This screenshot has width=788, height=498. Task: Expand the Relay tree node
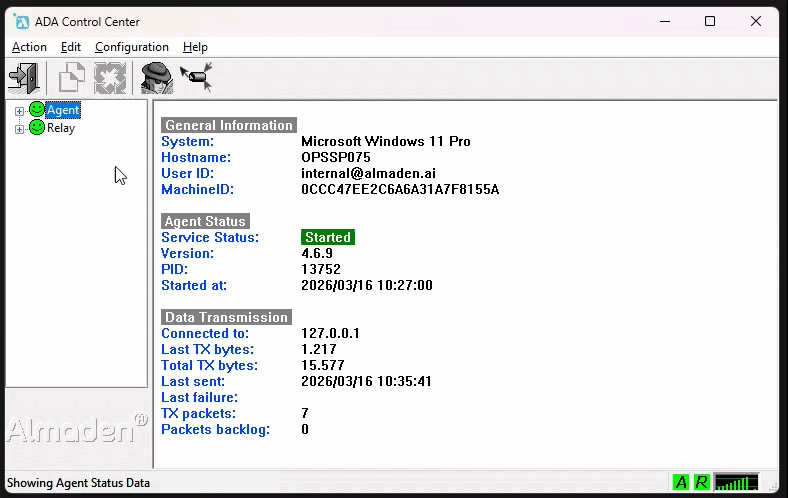(19, 129)
